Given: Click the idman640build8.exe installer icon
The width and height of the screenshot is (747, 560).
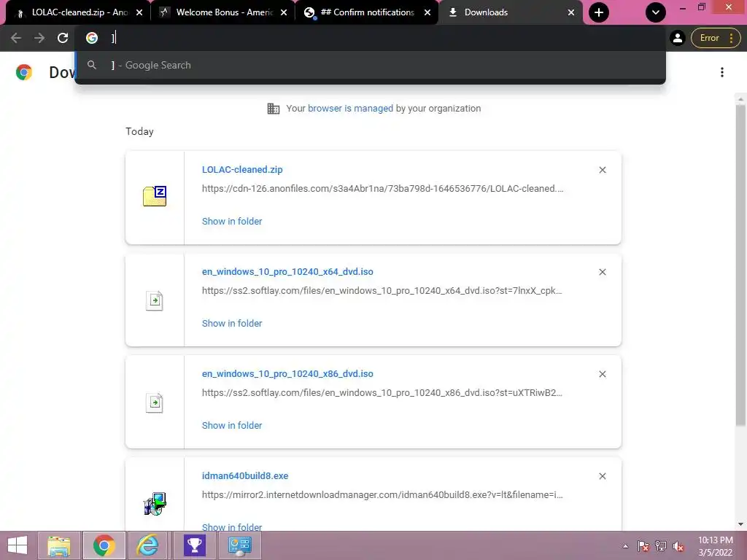Looking at the screenshot, I should pos(155,504).
